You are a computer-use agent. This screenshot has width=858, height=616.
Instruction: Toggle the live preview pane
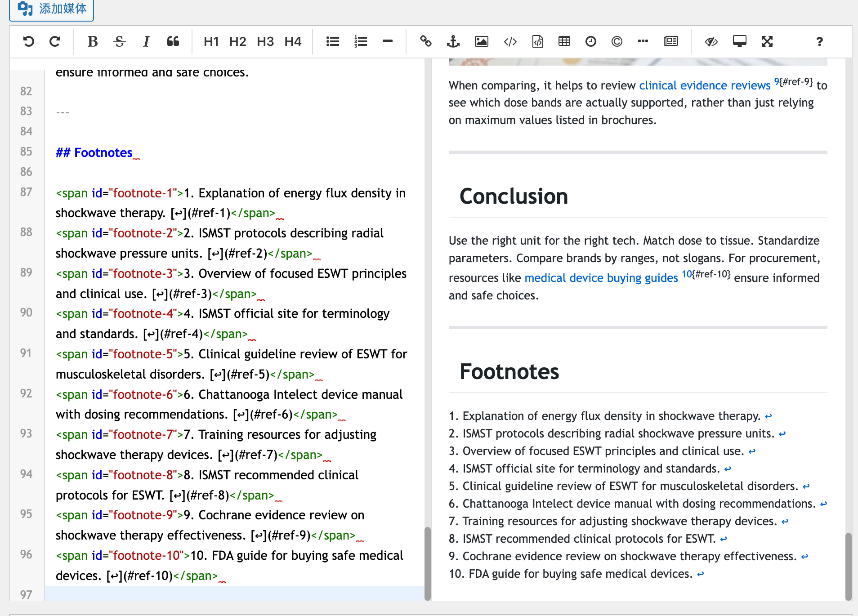click(711, 42)
